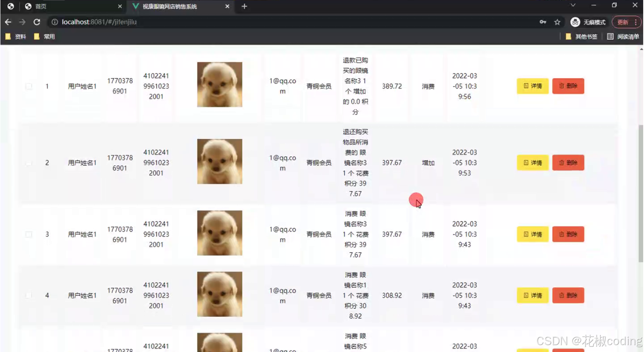The height and width of the screenshot is (352, 644).
Task: Click 消费 眼镜名称1 description in row 4
Action: [x=355, y=295]
